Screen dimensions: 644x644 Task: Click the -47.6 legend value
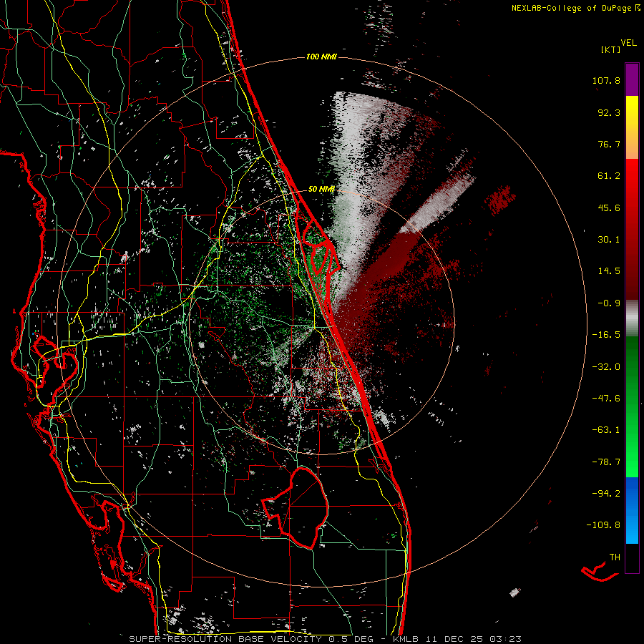pyautogui.click(x=606, y=399)
